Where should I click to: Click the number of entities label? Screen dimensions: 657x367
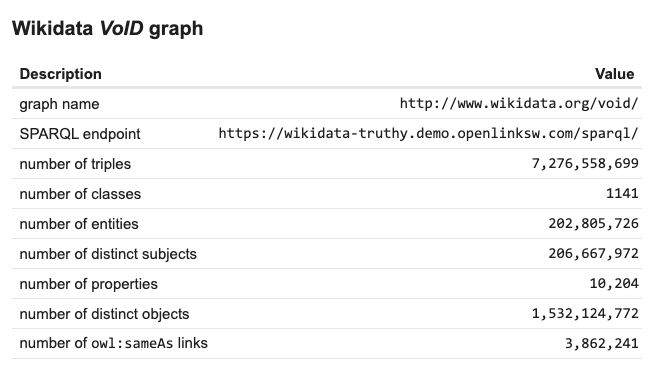point(79,224)
